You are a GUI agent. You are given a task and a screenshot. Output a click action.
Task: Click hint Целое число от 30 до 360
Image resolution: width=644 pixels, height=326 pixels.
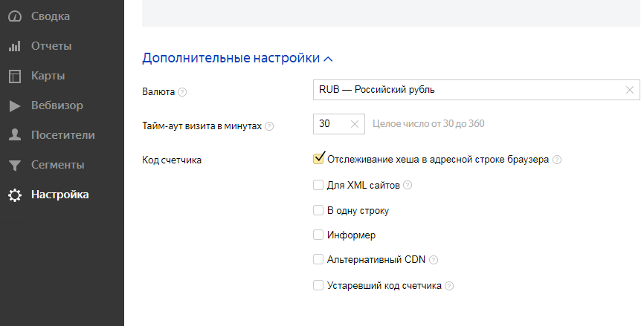[x=428, y=124]
